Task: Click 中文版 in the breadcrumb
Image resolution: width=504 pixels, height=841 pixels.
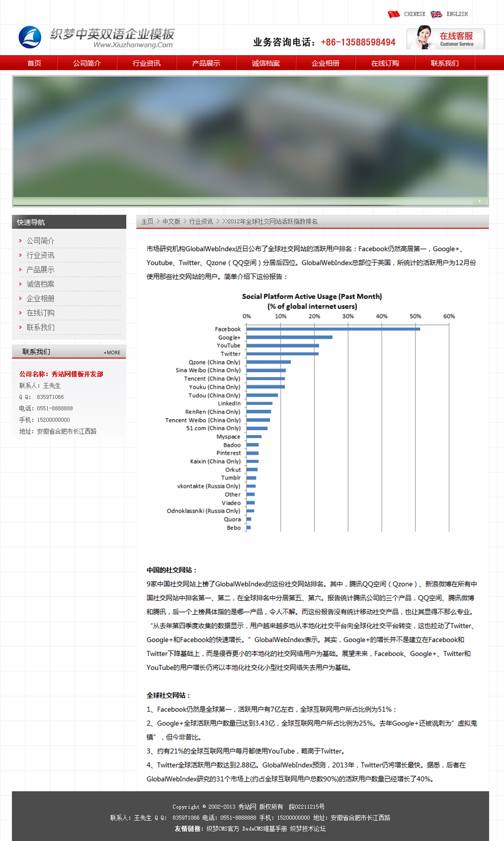Action: [x=172, y=222]
